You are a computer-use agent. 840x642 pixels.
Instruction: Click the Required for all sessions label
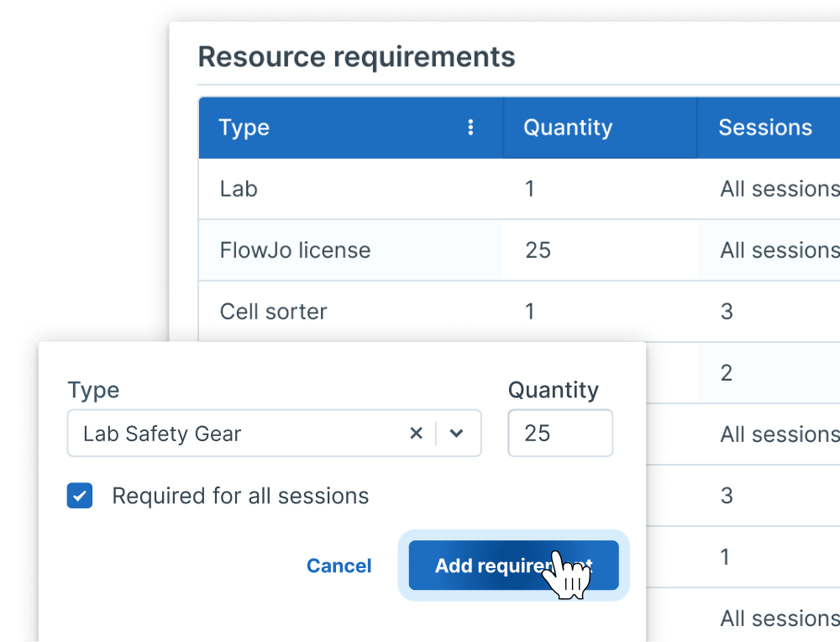(240, 496)
